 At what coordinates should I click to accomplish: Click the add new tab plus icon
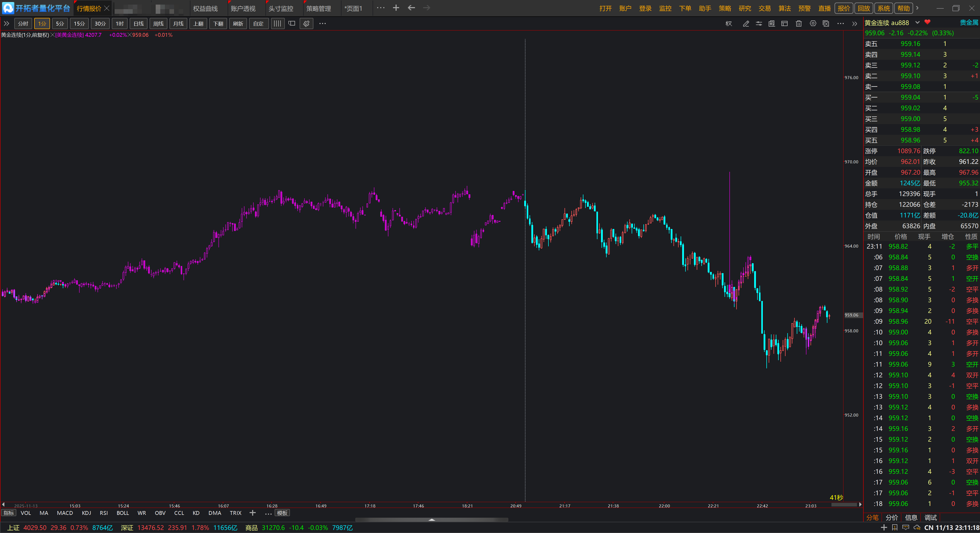point(396,8)
